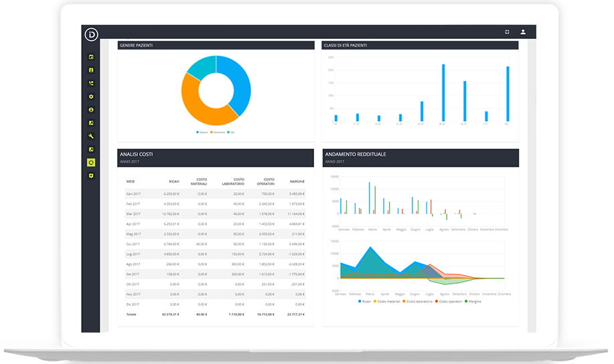Click the wrench tools sidebar icon

[x=91, y=136]
